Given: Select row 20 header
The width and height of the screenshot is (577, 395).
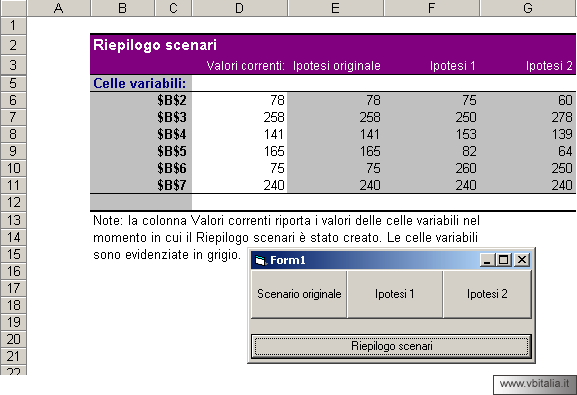Looking at the screenshot, I should click(13, 339).
